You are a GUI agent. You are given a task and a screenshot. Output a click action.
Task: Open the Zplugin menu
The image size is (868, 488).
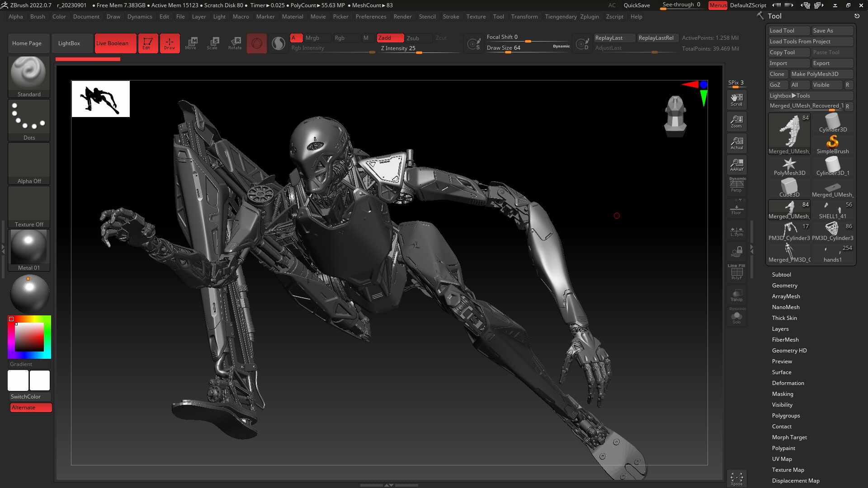[589, 17]
